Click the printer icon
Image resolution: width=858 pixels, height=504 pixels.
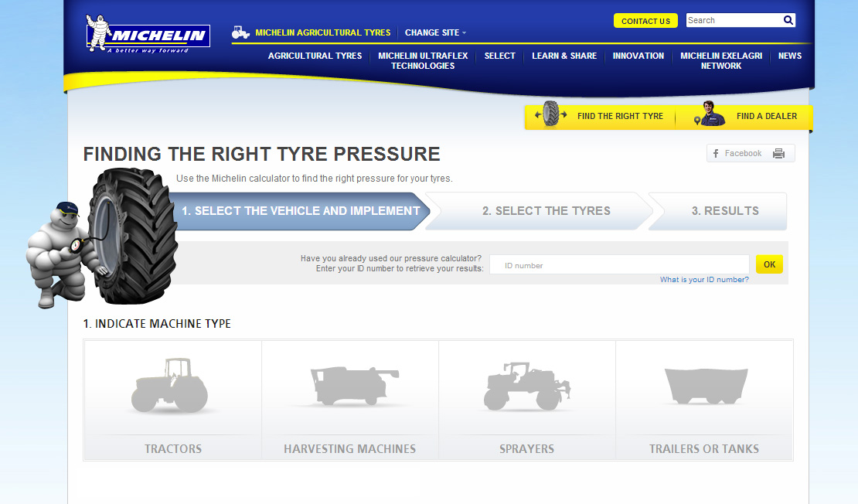778,153
